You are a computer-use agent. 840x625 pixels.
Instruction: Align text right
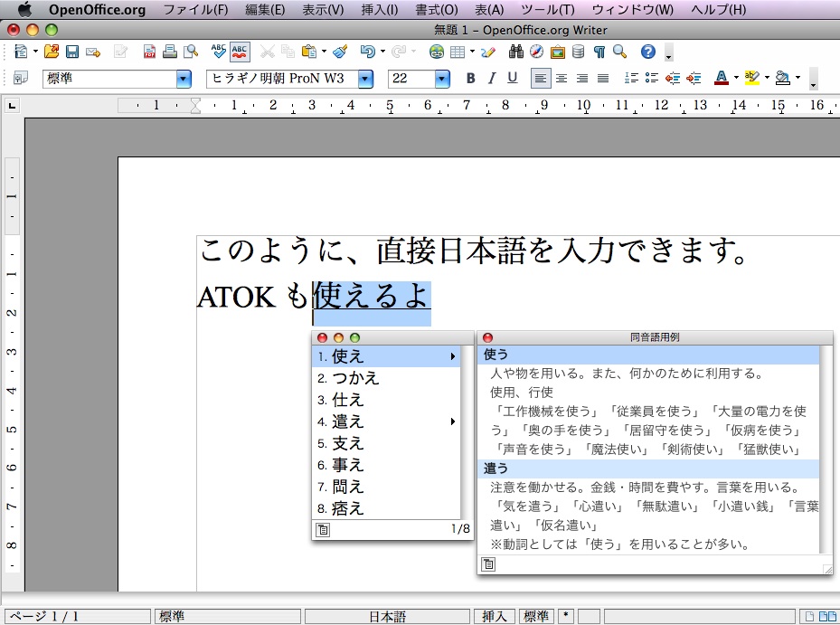(581, 79)
